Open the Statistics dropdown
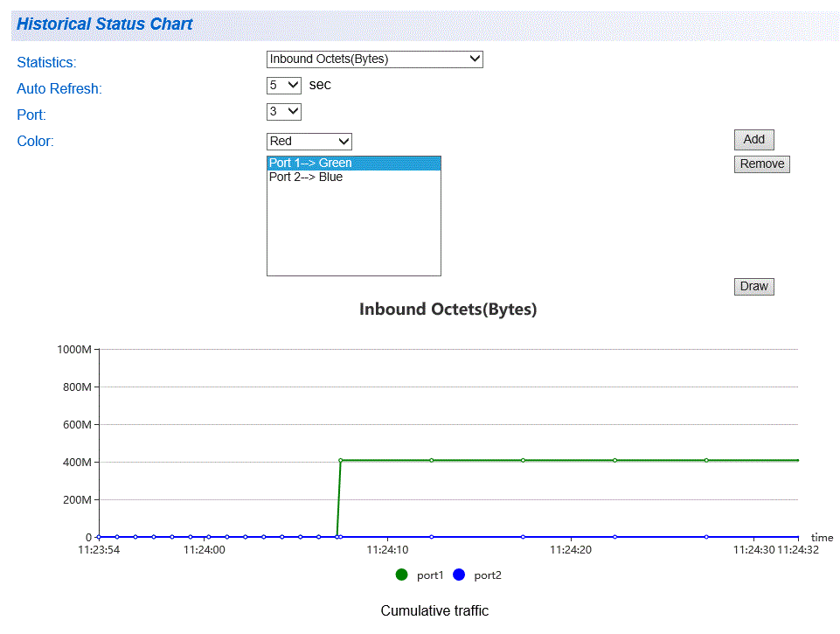840x634 pixels. (374, 59)
